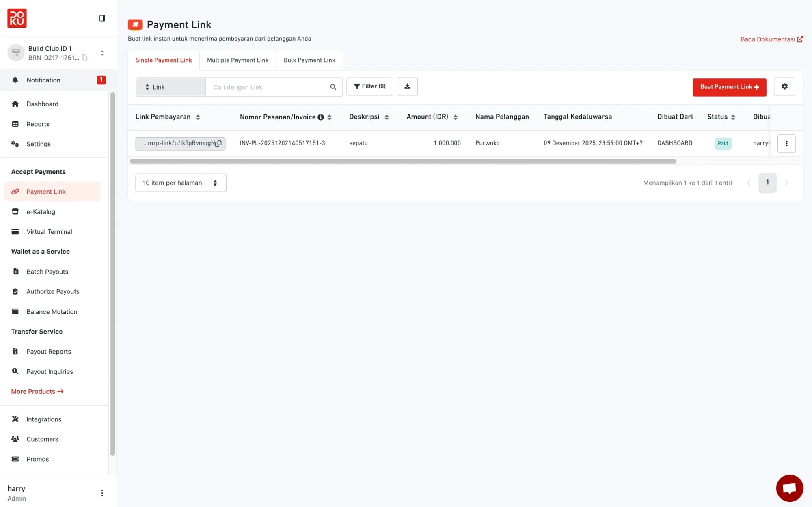Copy the payment link URL
The width and height of the screenshot is (812, 507).
[x=218, y=143]
